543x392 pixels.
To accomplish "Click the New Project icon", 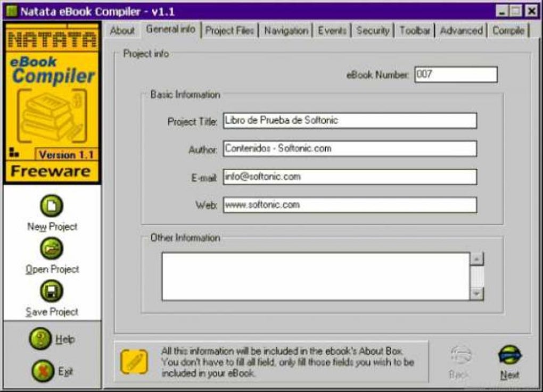I will [x=52, y=206].
